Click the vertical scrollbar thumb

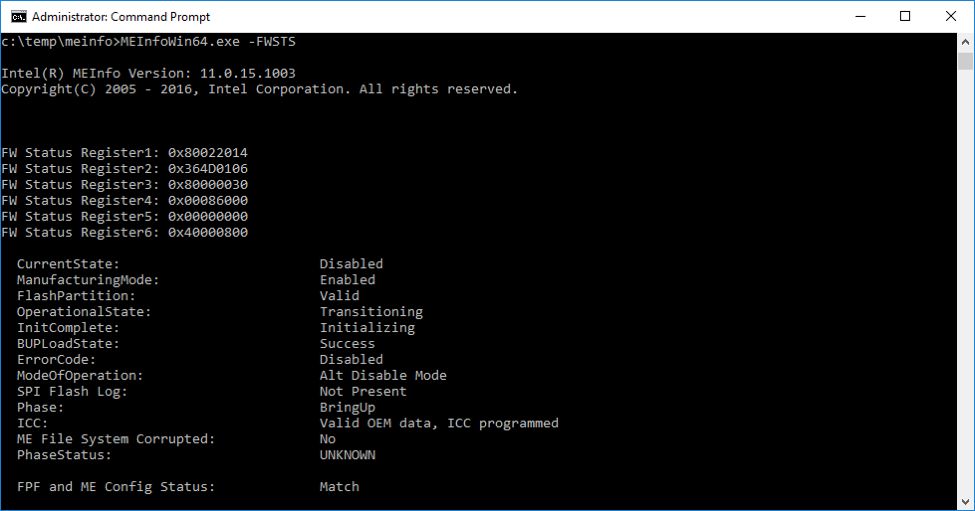pos(965,61)
